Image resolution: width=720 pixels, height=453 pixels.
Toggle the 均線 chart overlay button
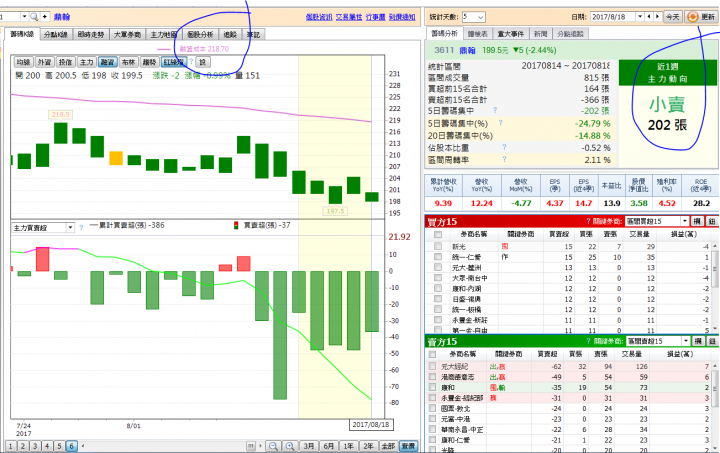coord(23,62)
